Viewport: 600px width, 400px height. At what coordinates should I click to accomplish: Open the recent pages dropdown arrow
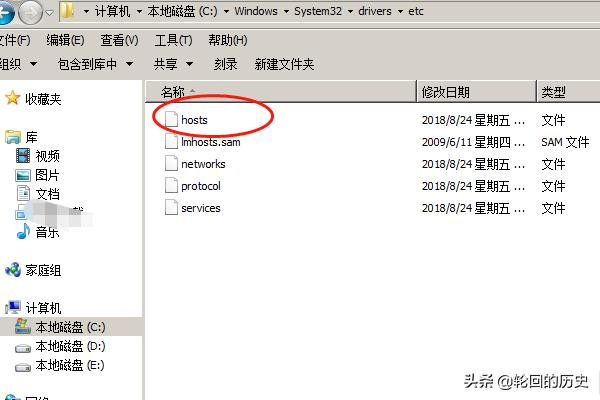click(x=50, y=13)
